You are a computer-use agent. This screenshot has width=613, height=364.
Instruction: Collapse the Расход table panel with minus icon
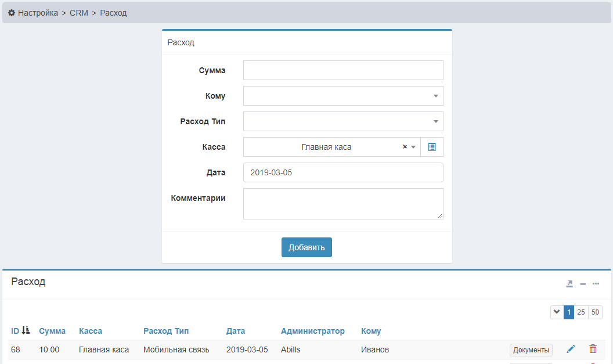(x=583, y=284)
